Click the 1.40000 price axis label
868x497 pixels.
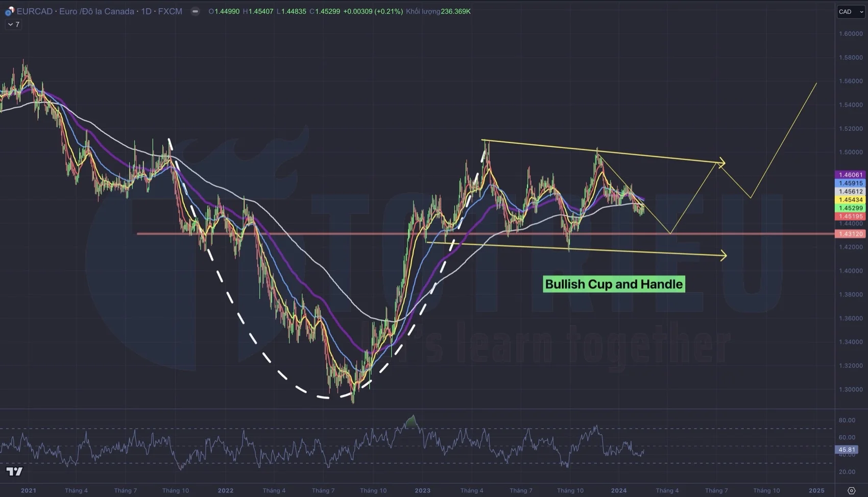(x=851, y=271)
